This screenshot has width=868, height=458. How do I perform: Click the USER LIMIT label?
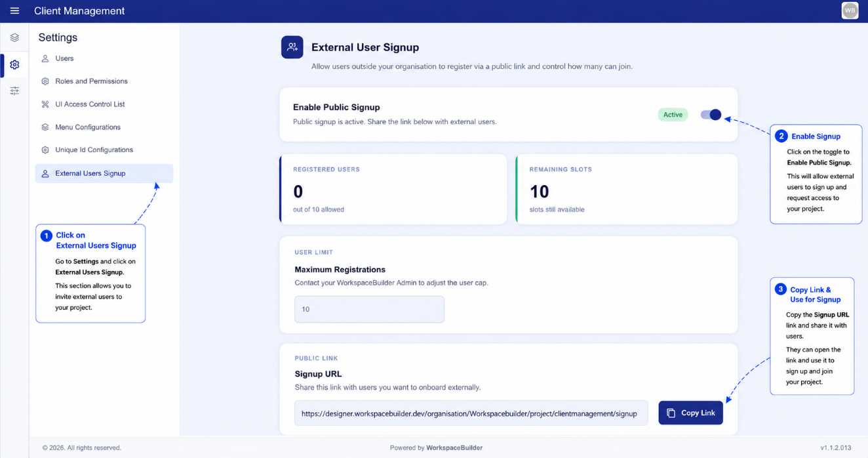314,252
